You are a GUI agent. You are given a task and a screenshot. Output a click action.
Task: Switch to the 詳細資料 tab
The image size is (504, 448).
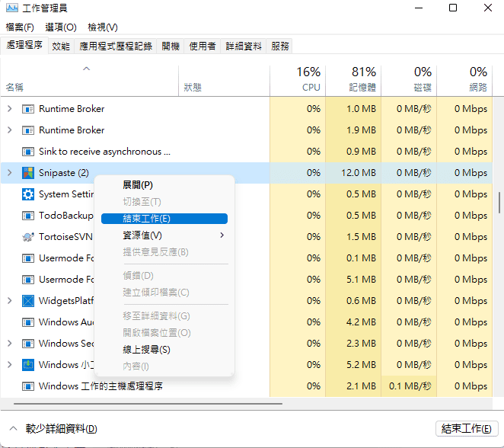tap(244, 46)
